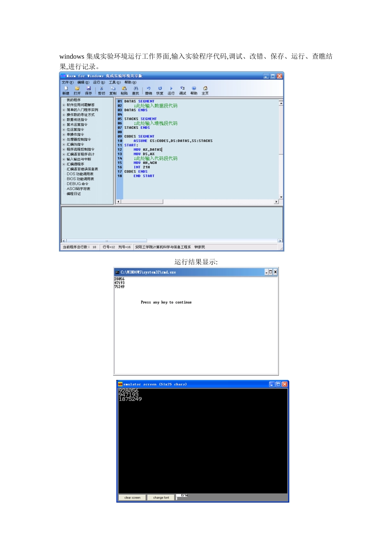Click the code editor scroll-right arrow
This screenshot has height=555, width=392.
276,202
